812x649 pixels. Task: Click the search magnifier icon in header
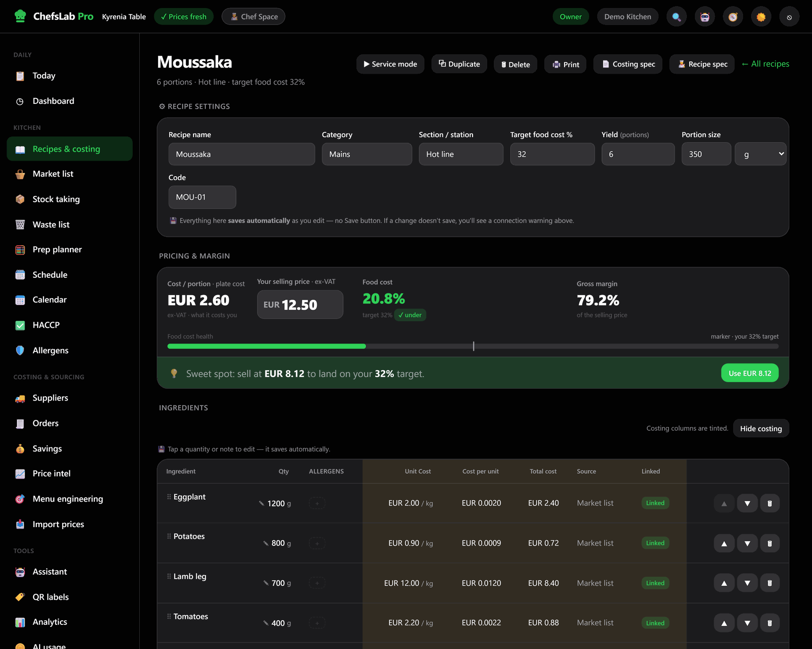tap(677, 17)
